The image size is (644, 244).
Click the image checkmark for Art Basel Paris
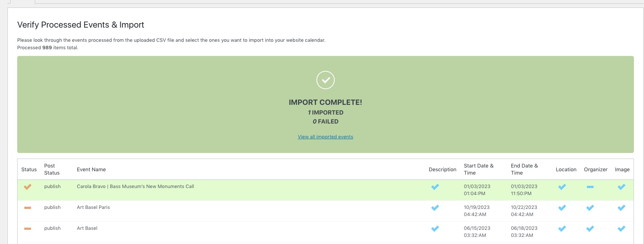pyautogui.click(x=622, y=208)
